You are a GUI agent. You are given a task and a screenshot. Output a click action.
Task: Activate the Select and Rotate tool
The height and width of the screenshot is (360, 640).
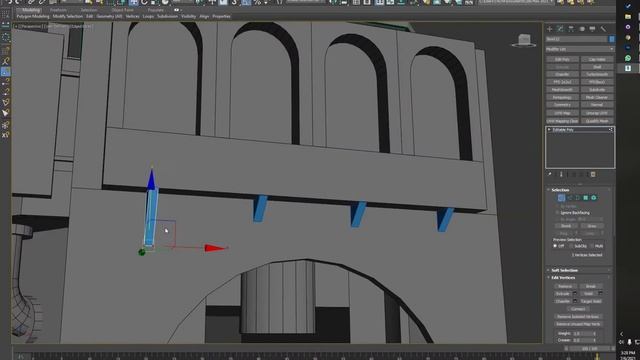144,2
